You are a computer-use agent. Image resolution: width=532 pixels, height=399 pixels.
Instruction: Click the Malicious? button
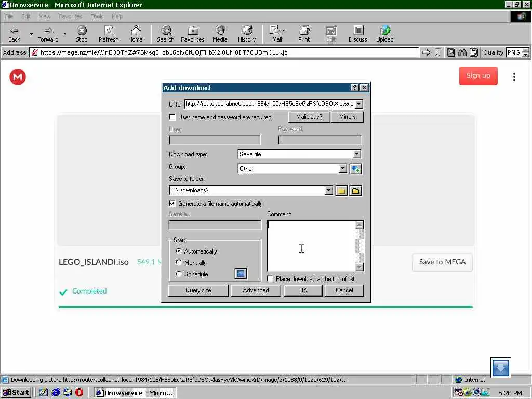coord(309,117)
